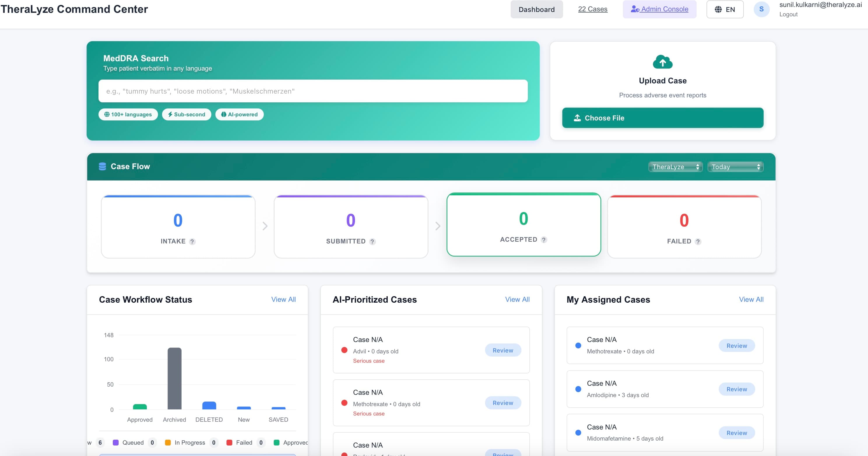Click blue dot on assigned Methotrexate case
The image size is (868, 456).
pyautogui.click(x=578, y=345)
